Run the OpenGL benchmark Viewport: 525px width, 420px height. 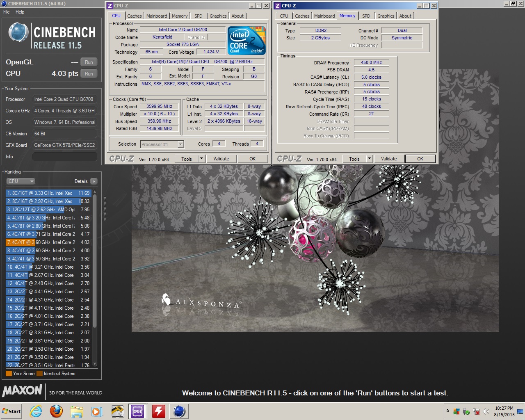(x=89, y=62)
